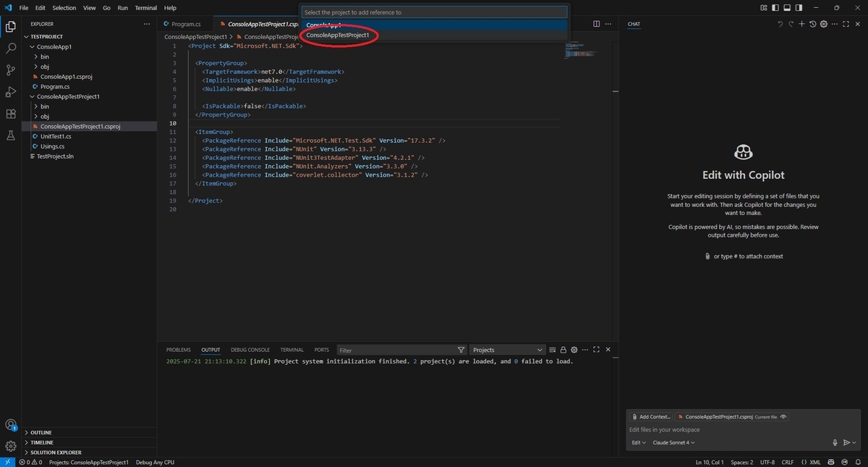
Task: Click the CRLF line ending status item
Action: tap(788, 462)
